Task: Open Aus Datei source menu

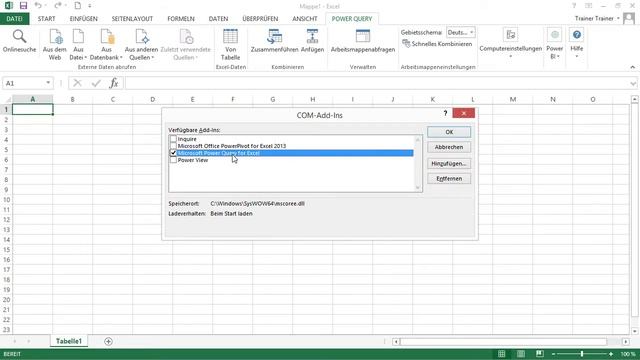Action: click(x=78, y=44)
